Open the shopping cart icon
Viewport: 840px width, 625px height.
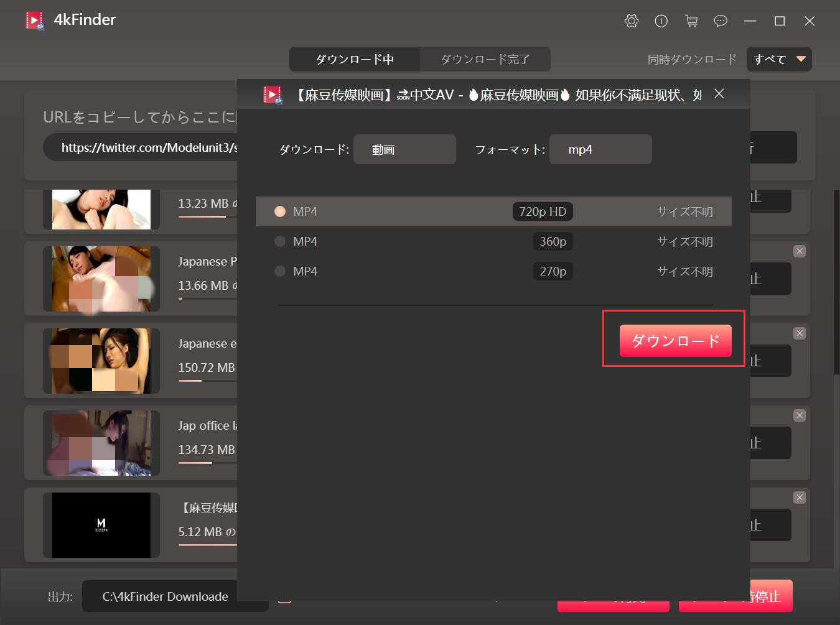691,21
